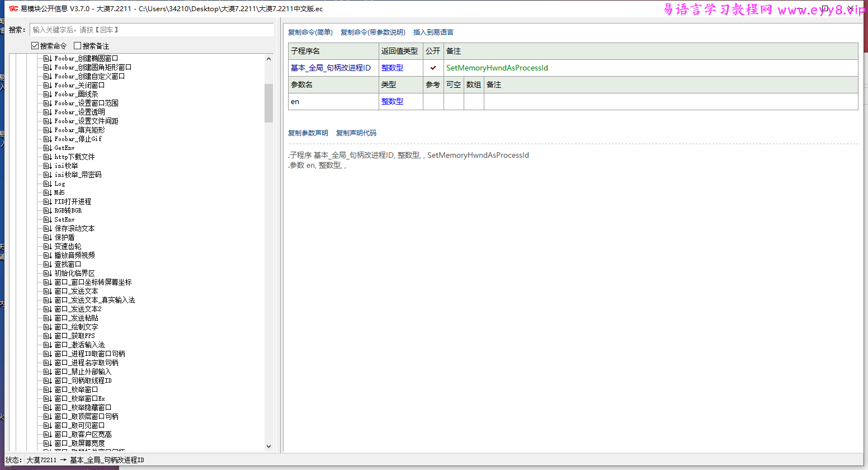
Task: Click the 参数名 column header
Action: point(334,84)
